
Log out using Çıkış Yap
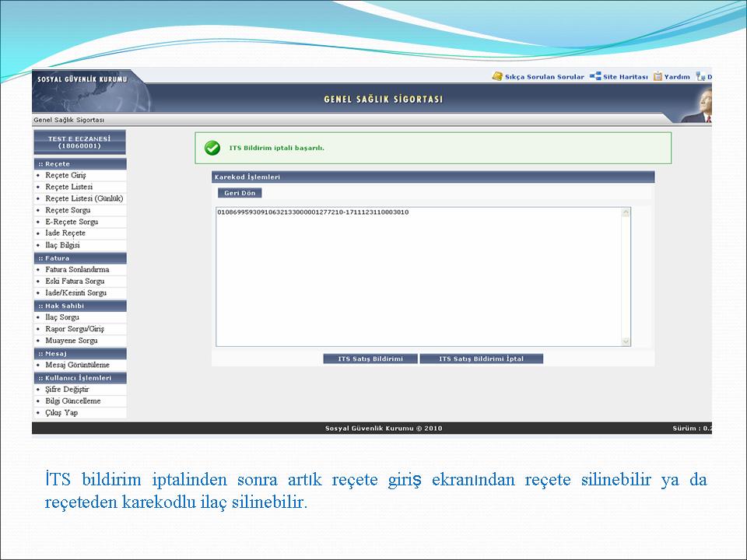pyautogui.click(x=61, y=413)
